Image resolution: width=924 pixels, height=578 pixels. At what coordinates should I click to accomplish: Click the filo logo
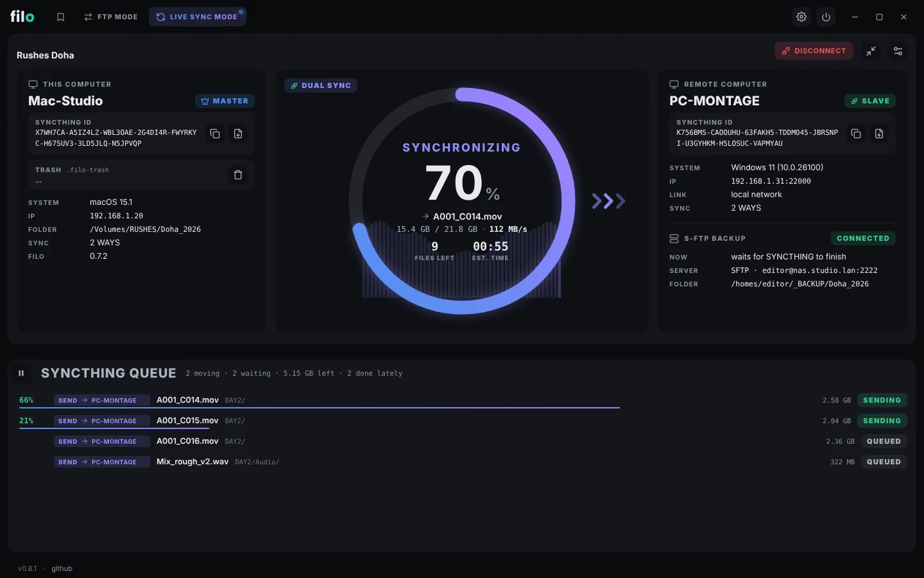point(22,17)
